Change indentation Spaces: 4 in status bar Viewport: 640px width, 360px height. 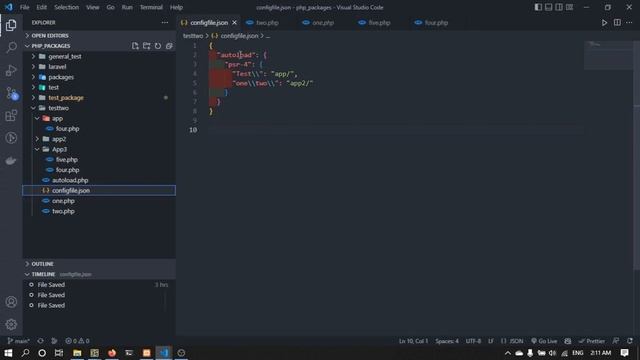click(447, 341)
